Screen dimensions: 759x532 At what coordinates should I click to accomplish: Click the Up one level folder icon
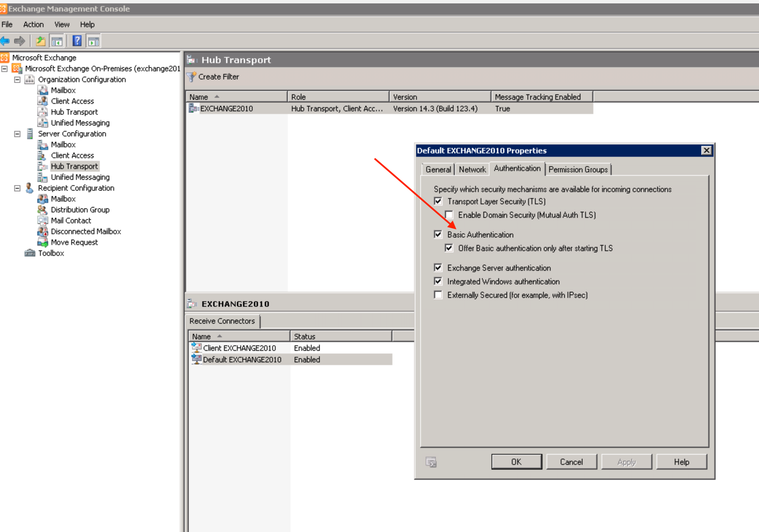(x=40, y=41)
